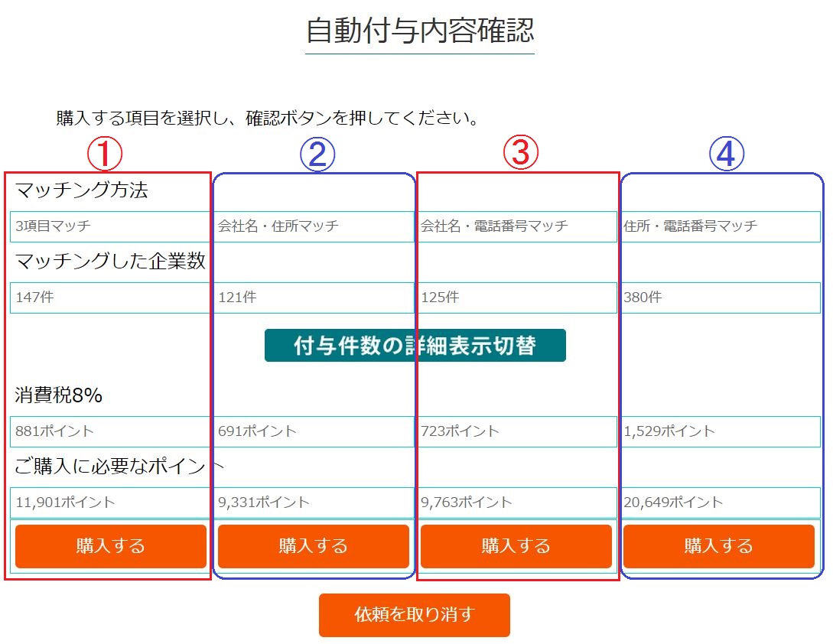Toggle 付与件数の詳細表示切替 detail display
Image resolution: width=833 pixels, height=644 pixels.
[415, 346]
